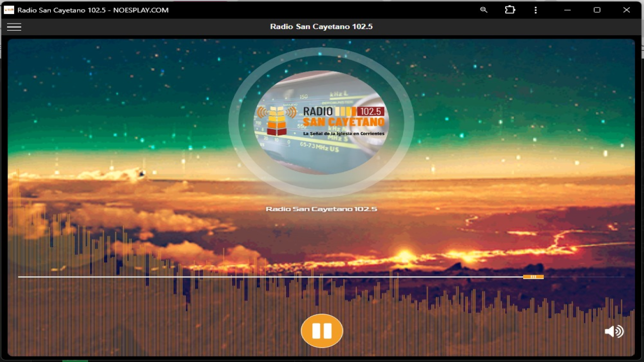Click the unfilled slider track right of handle
Viewport: 644px width, 362px height.
click(584, 277)
